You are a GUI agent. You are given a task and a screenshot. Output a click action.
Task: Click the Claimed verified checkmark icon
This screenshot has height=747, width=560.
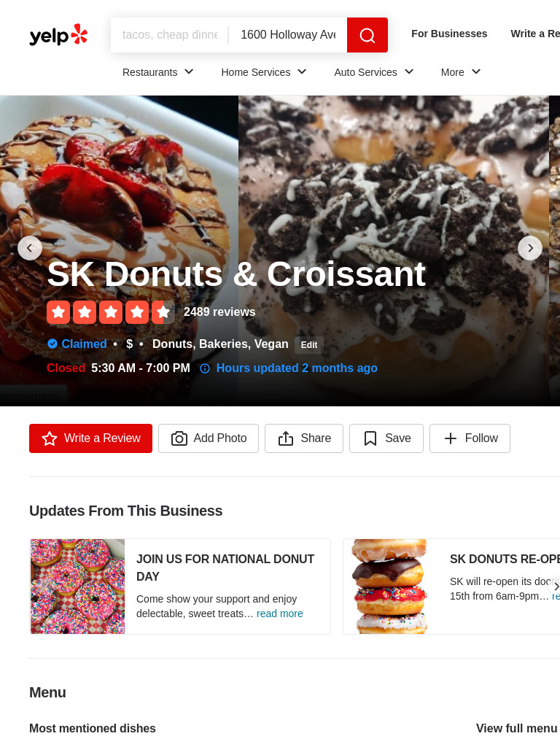pyautogui.click(x=52, y=344)
